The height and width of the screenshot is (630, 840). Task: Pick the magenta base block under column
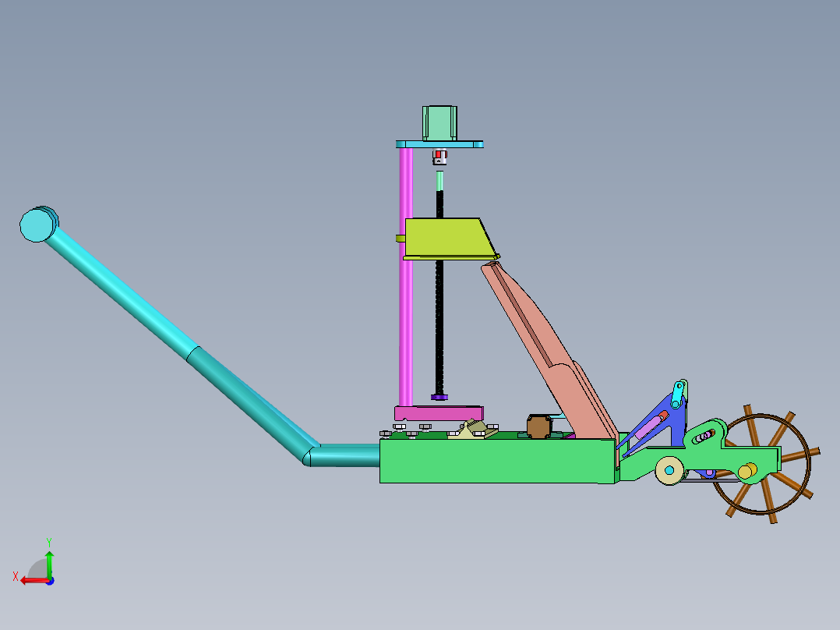click(x=439, y=412)
